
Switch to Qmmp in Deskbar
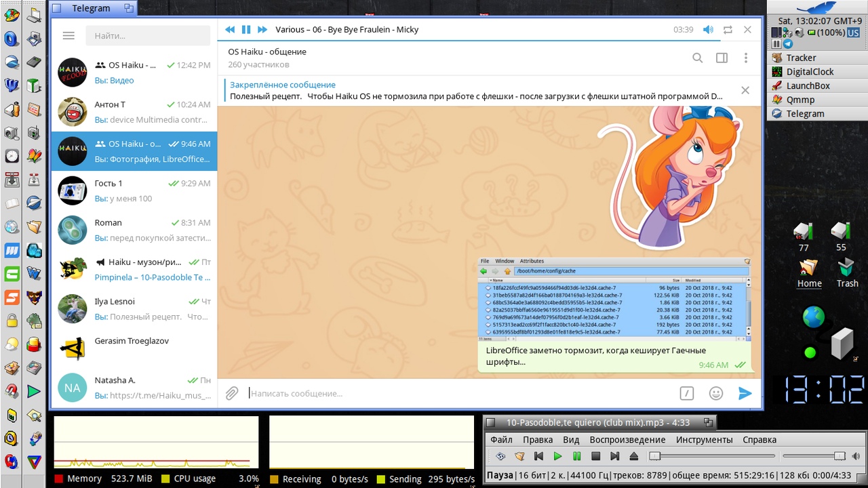(x=817, y=100)
